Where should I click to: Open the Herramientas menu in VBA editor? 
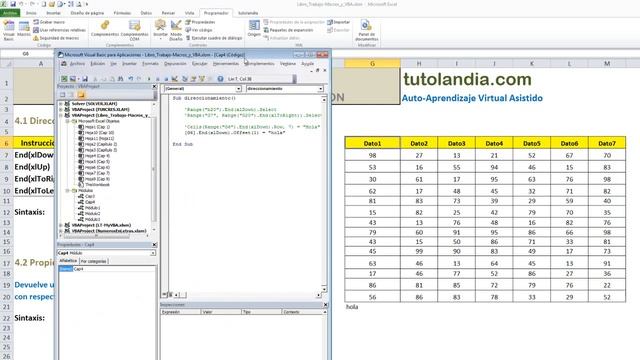(x=226, y=64)
